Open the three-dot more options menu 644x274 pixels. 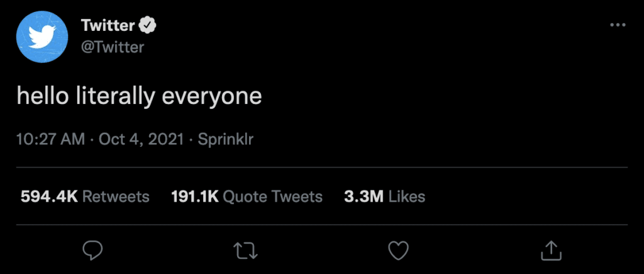(x=618, y=25)
